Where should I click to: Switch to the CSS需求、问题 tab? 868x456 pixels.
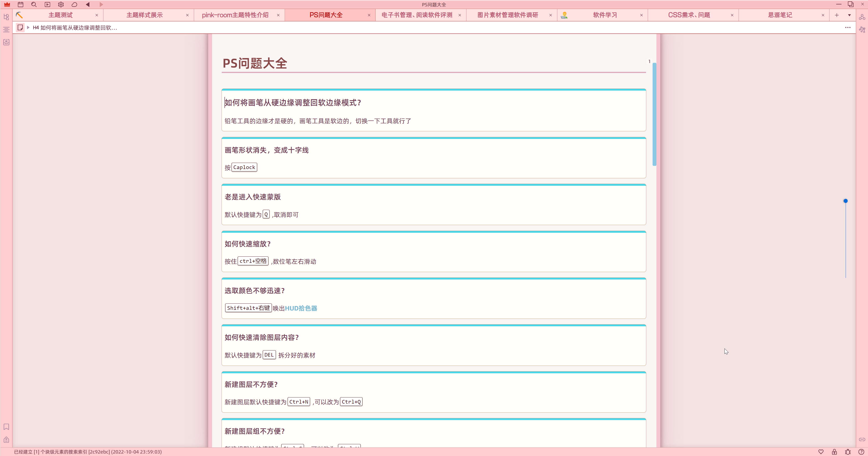point(689,15)
